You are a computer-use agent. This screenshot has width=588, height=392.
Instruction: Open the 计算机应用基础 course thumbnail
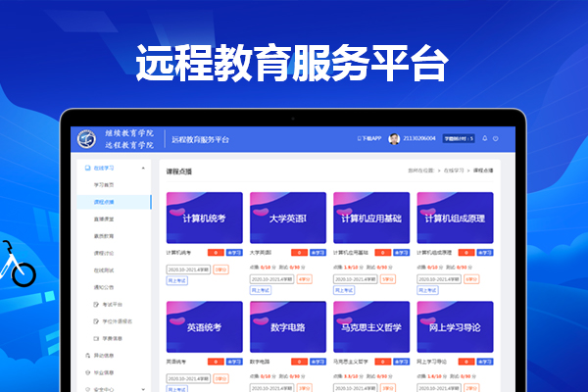click(x=371, y=218)
